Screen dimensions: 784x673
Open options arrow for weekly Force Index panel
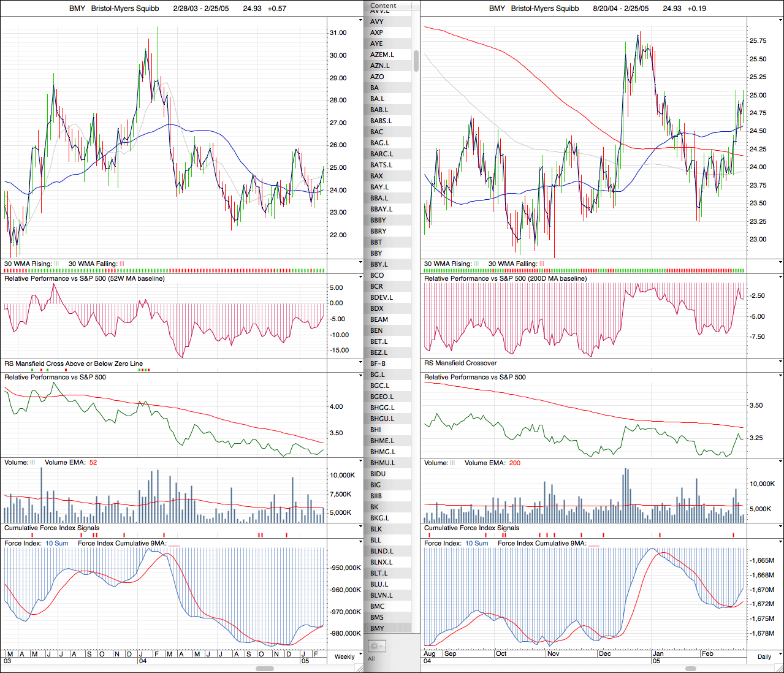point(360,543)
